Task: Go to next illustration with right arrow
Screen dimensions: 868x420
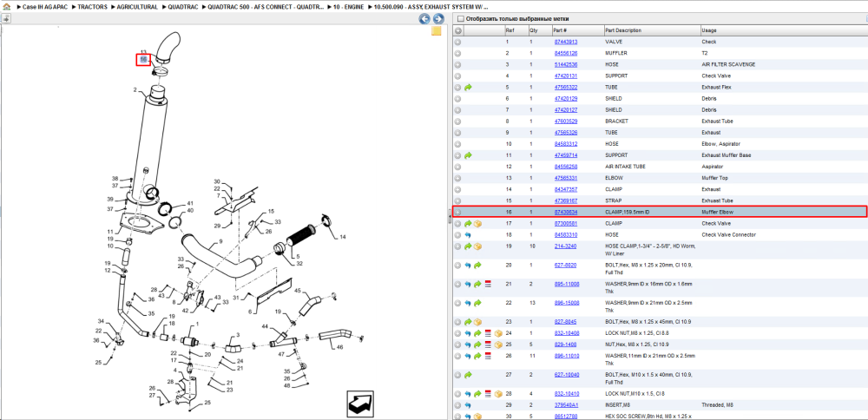Action: (438, 19)
